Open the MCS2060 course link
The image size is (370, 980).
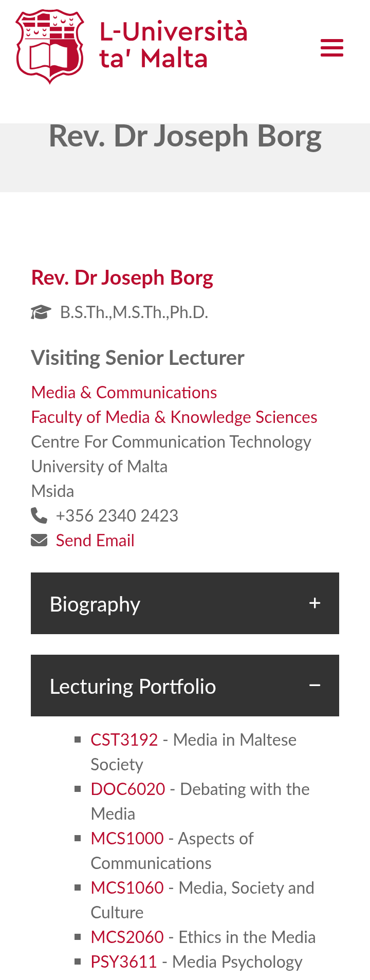(x=127, y=937)
